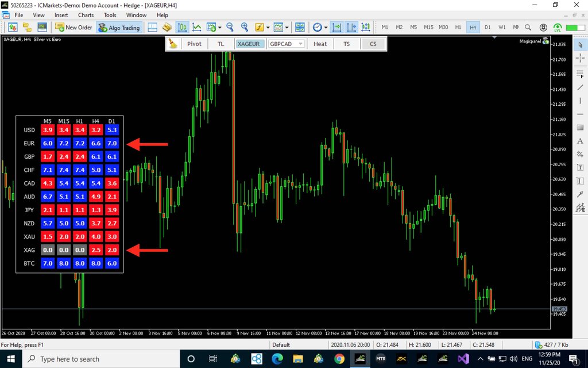
Task: Switch chart to candlesticks view
Action: tap(182, 28)
